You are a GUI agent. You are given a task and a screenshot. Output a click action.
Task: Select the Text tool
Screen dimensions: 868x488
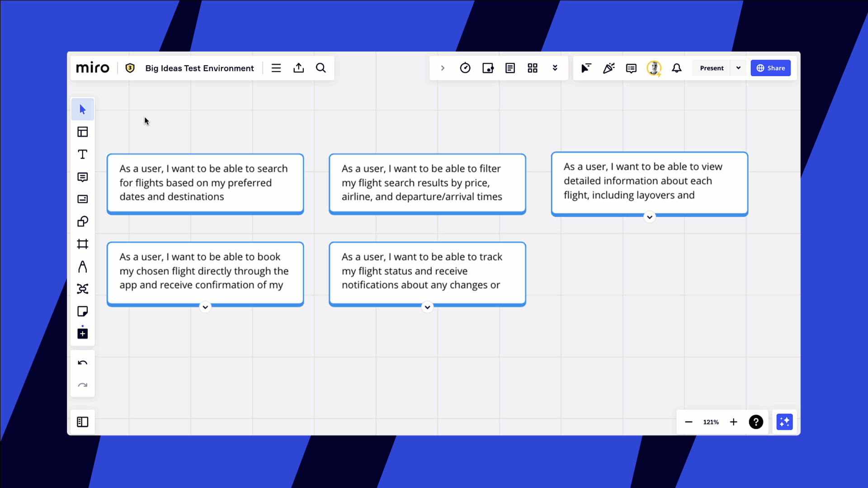coord(83,154)
